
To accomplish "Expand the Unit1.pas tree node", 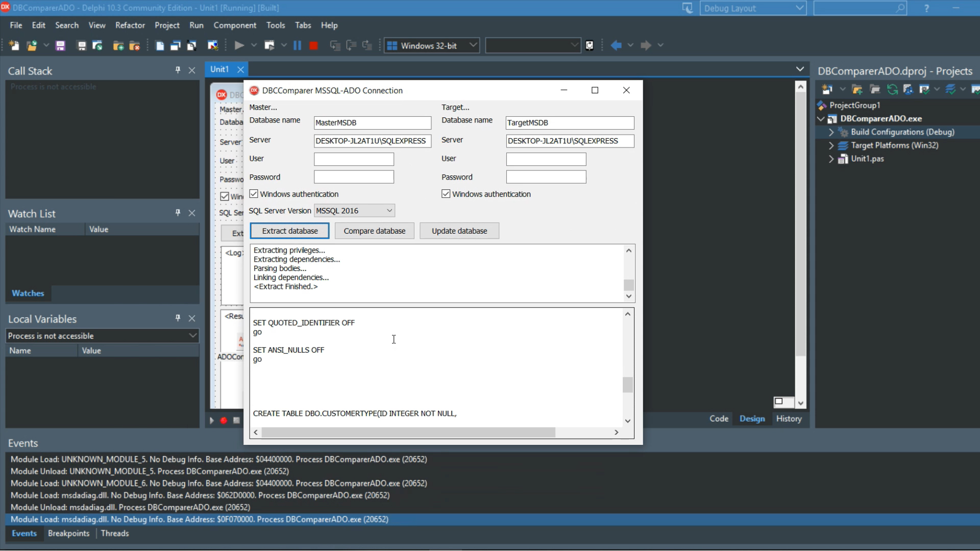I will [x=831, y=159].
